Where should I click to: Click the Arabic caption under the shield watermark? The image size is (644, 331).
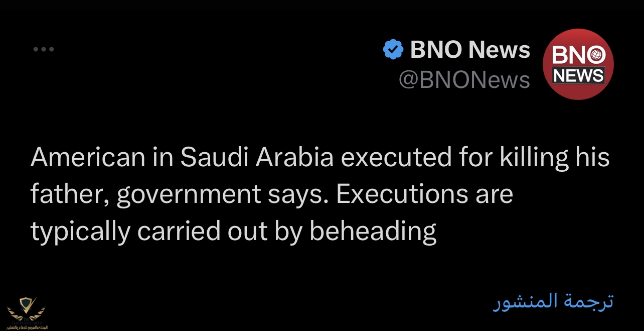(x=26, y=327)
